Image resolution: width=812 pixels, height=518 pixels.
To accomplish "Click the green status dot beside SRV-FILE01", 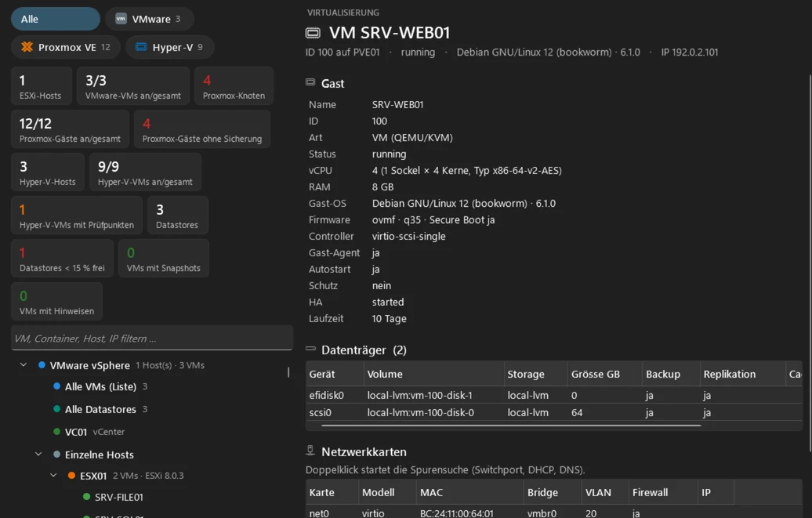I will (87, 496).
